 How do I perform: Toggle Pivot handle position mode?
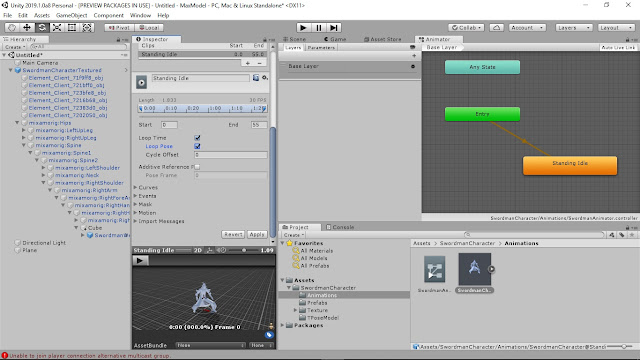(119, 28)
